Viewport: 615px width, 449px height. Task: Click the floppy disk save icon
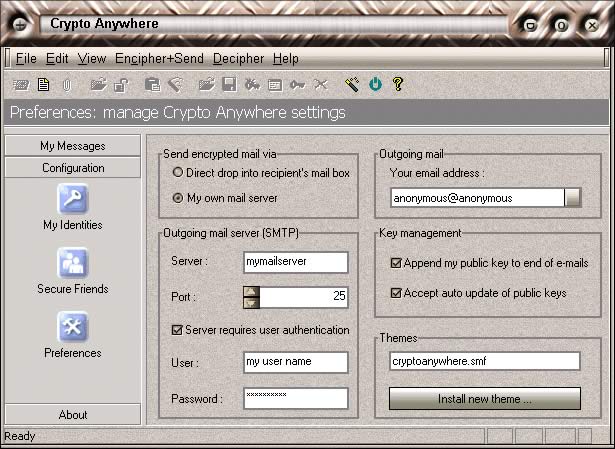tap(229, 84)
